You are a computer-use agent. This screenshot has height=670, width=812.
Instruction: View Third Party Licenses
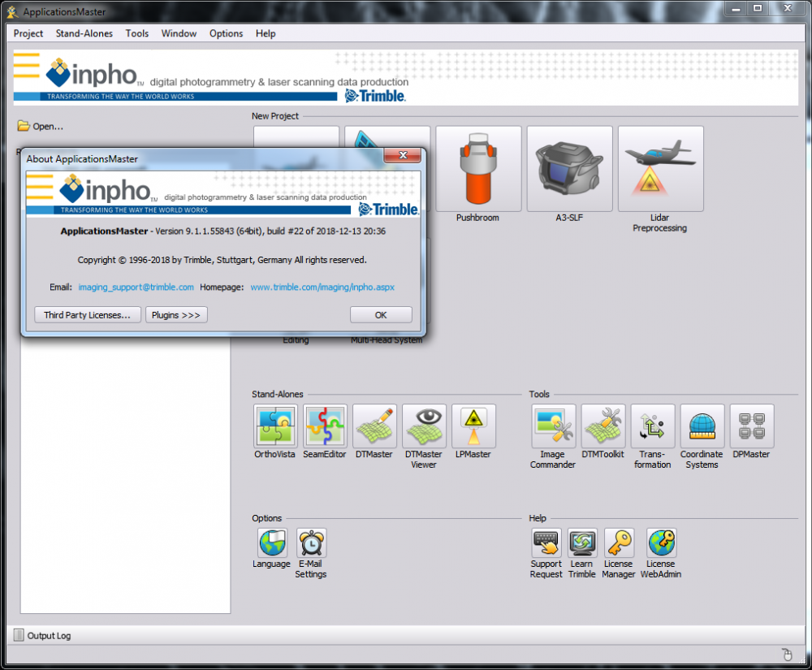pyautogui.click(x=87, y=314)
